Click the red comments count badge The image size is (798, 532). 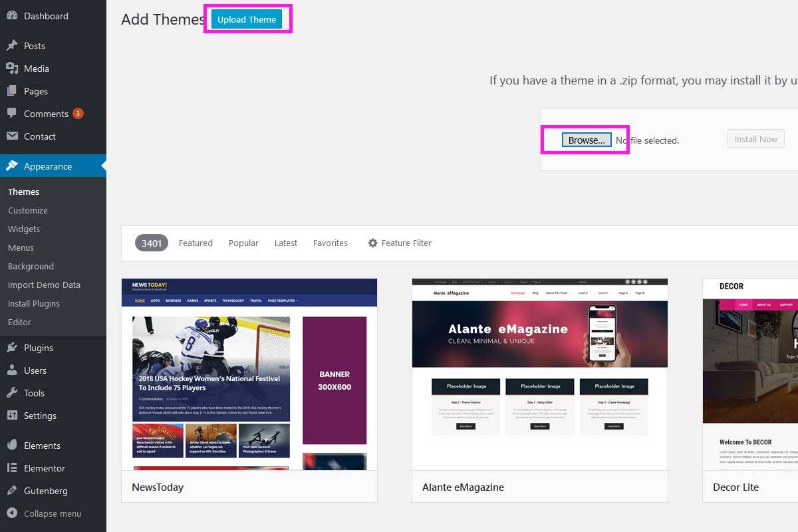(x=78, y=114)
